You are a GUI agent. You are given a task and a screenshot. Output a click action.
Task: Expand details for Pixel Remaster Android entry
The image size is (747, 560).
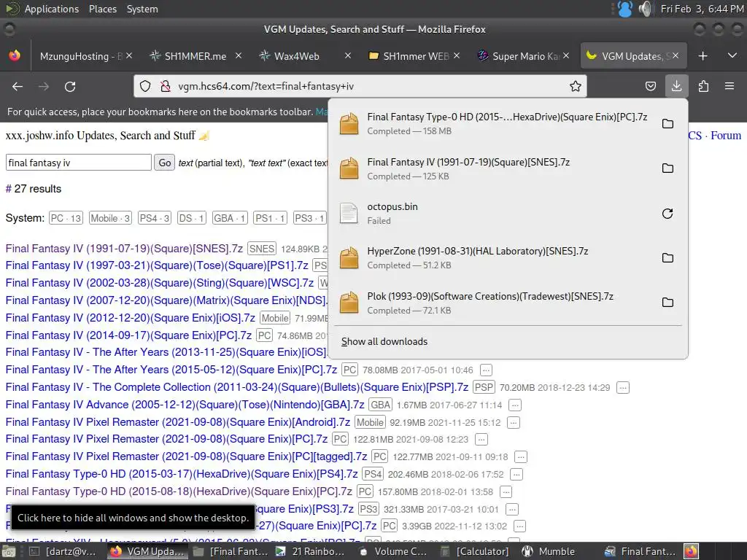pos(513,423)
